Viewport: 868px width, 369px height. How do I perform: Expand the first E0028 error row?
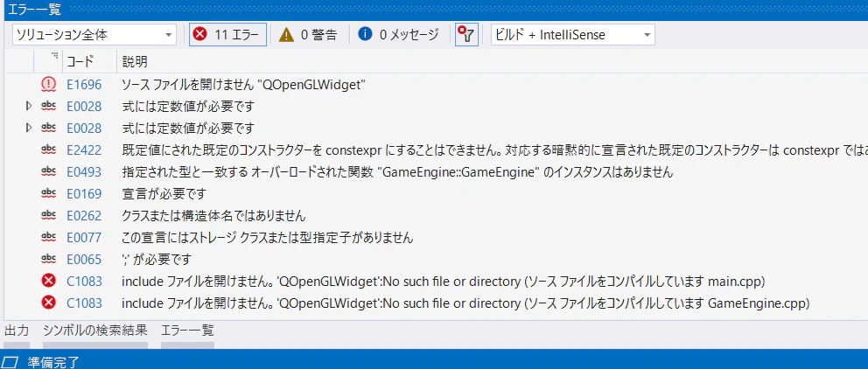click(30, 106)
